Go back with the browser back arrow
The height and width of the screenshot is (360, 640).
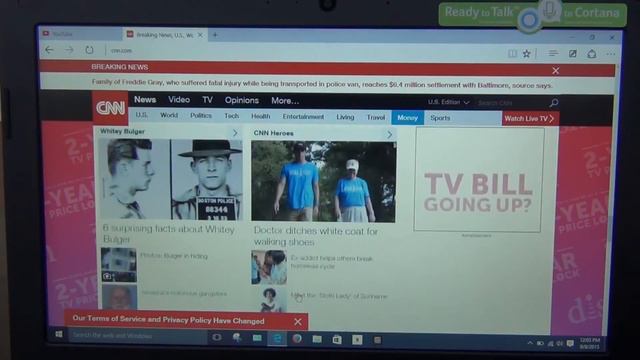(x=49, y=50)
